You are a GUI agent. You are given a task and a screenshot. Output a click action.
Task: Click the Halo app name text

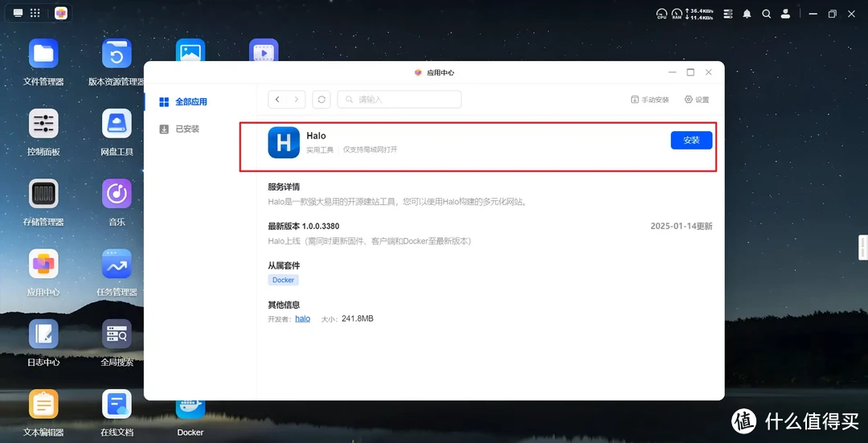click(x=316, y=136)
